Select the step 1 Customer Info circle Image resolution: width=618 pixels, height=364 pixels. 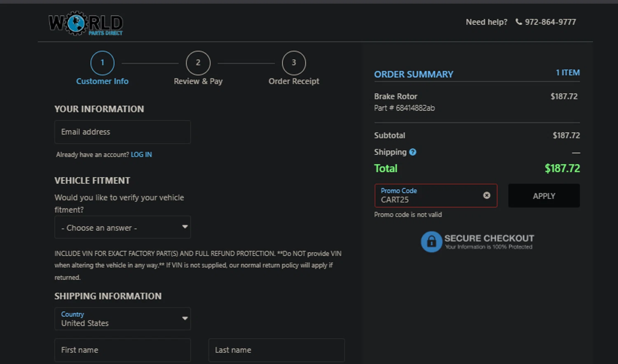(x=102, y=63)
